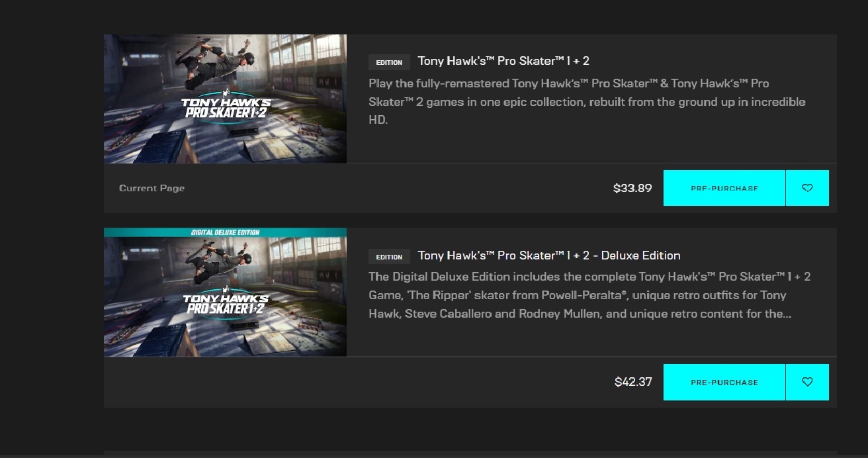This screenshot has width=868, height=458.
Task: Open the standard edition cover thumbnail
Action: click(225, 99)
